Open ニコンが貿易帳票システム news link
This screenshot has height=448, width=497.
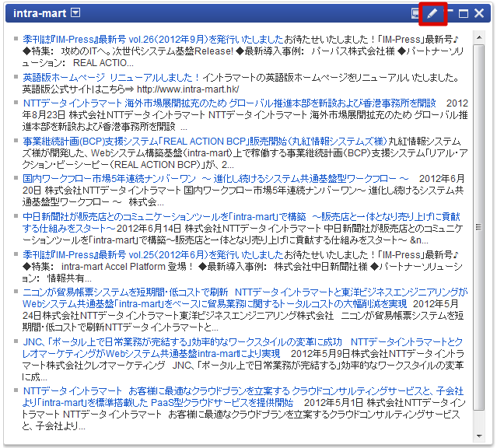point(245,298)
